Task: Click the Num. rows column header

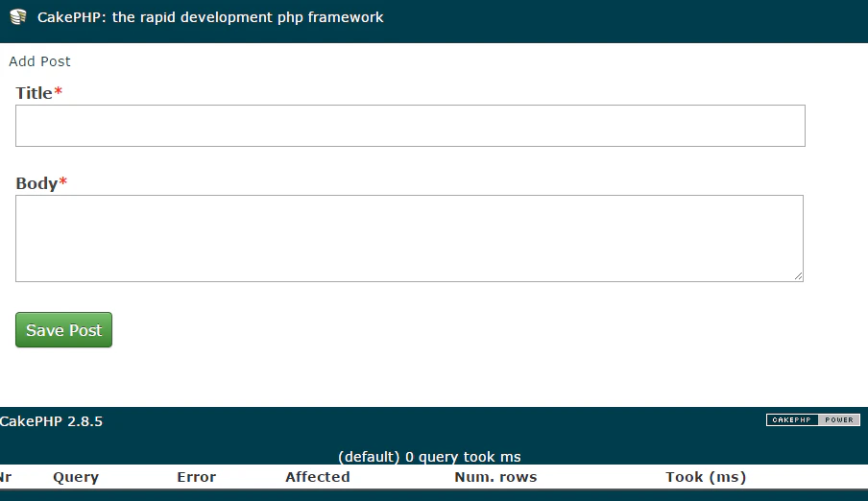Action: (496, 477)
